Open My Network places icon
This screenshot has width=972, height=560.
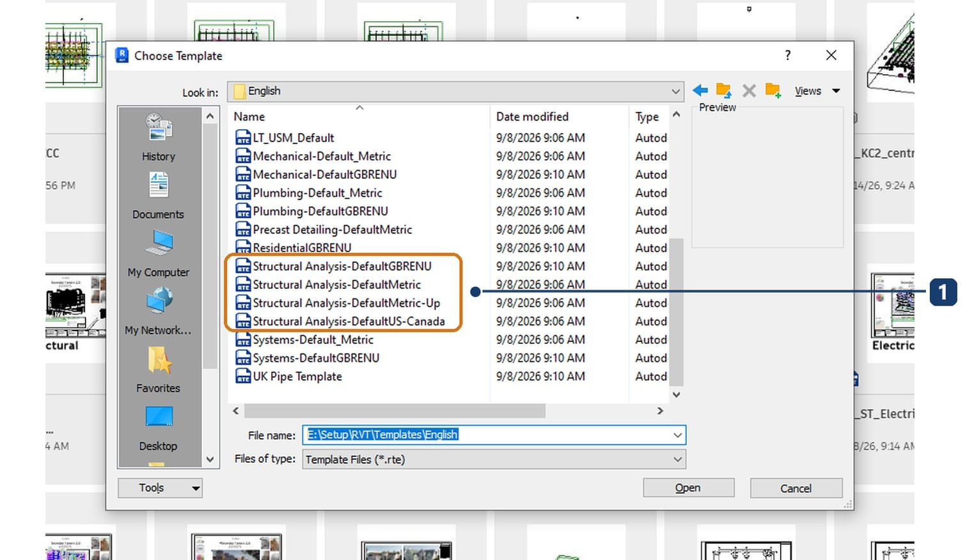(159, 301)
